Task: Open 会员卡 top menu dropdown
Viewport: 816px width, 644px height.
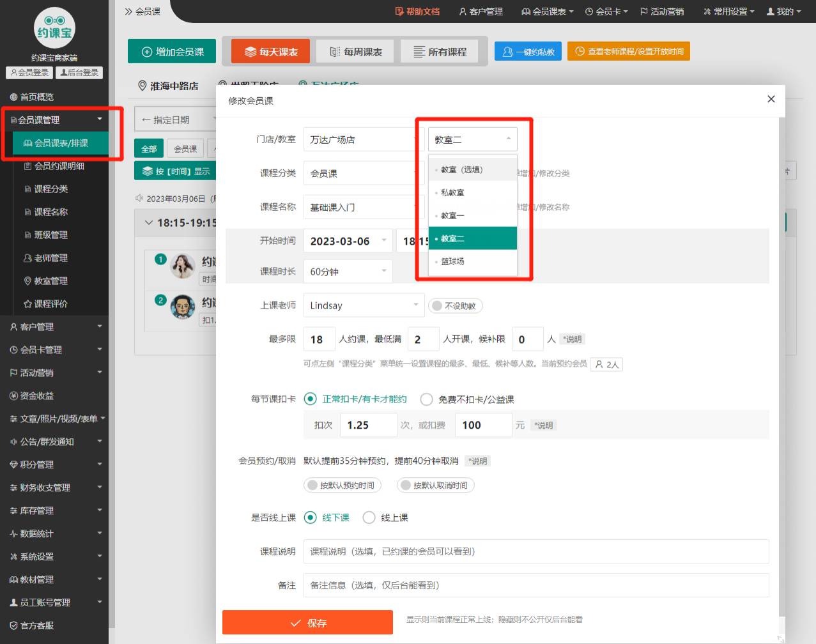Action: (606, 11)
